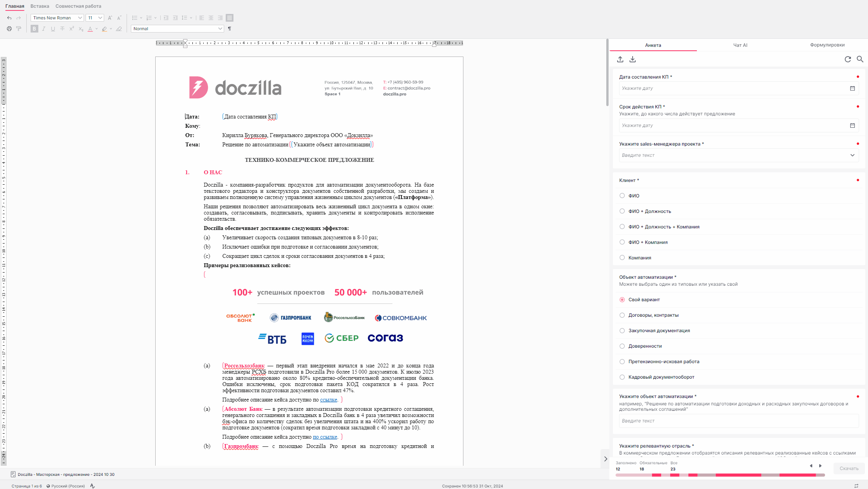Select the Компания client option
Screen dimensions: 868x489
click(x=622, y=258)
